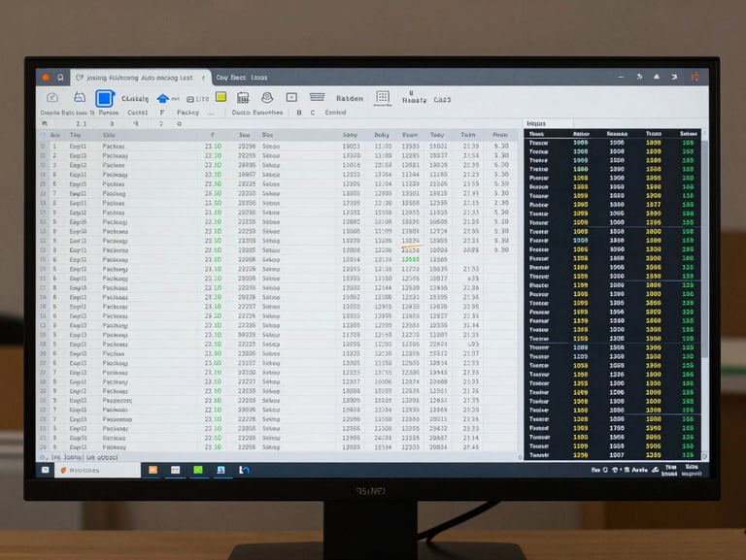This screenshot has height=560, width=746.
Task: Click the 'Clutaig' toolbar label
Action: [135, 98]
